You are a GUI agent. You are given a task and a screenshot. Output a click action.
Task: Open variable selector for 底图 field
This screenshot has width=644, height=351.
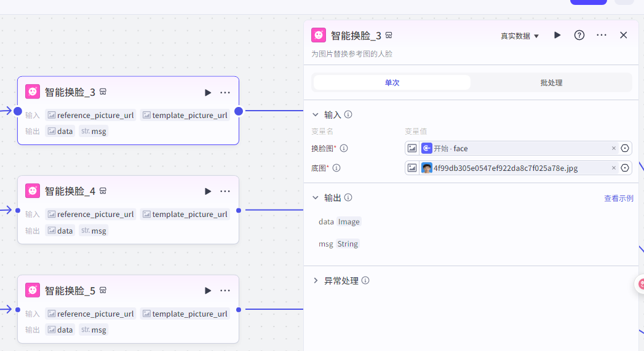coord(625,168)
